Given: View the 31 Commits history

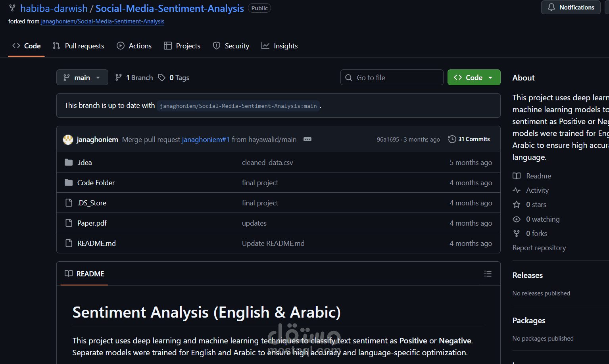Looking at the screenshot, I should tap(469, 139).
